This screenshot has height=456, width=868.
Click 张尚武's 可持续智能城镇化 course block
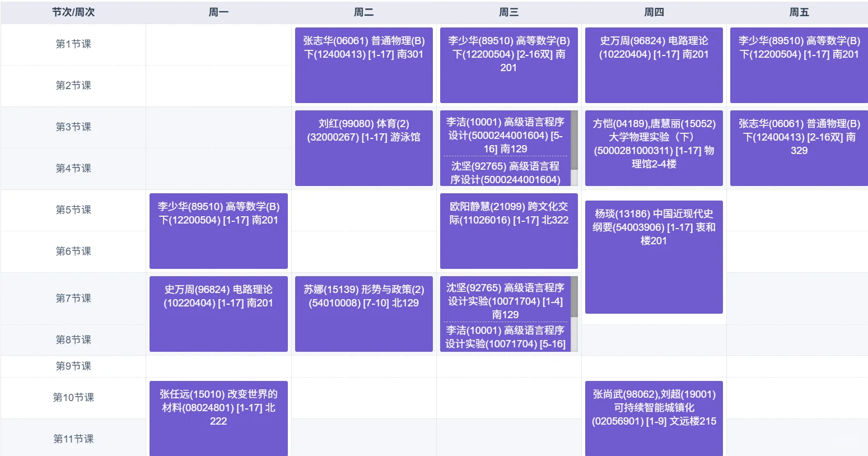pyautogui.click(x=654, y=418)
